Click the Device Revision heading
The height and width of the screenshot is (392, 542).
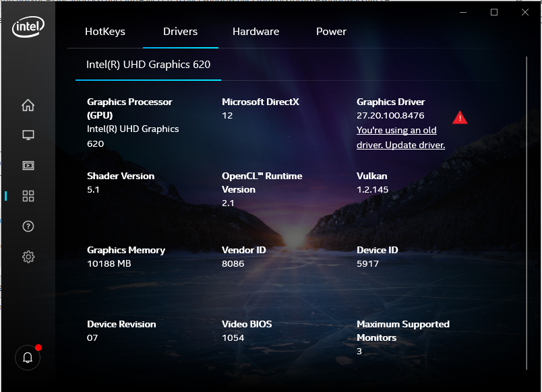pos(121,324)
